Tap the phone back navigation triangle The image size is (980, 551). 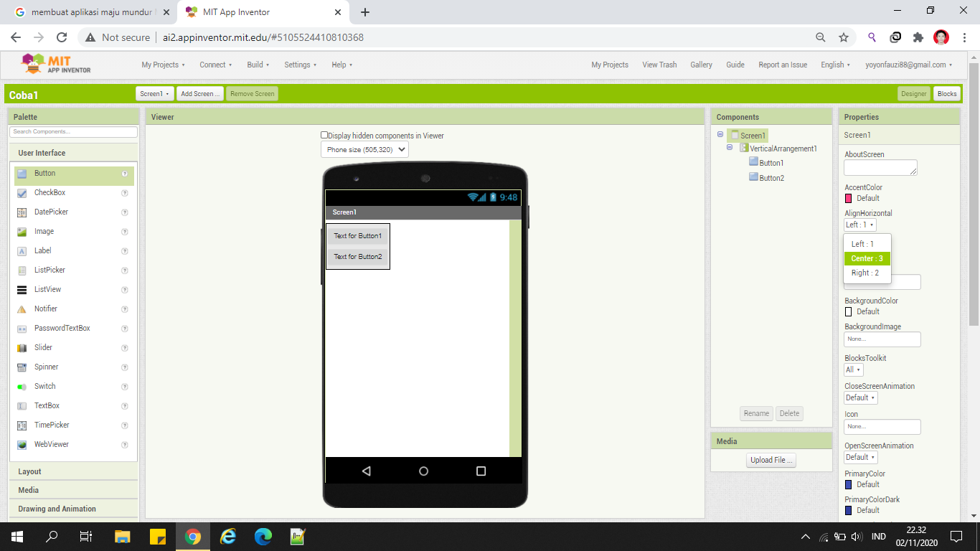367,471
